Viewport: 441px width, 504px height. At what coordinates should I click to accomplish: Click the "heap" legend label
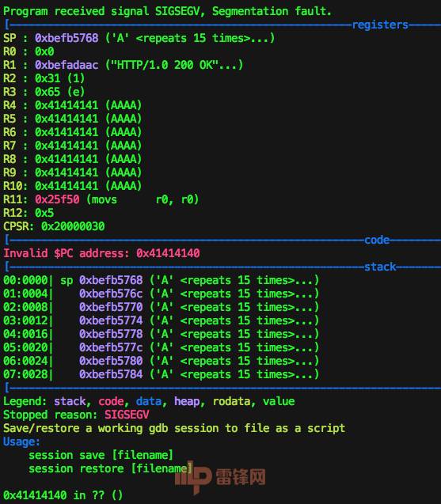pyautogui.click(x=187, y=401)
